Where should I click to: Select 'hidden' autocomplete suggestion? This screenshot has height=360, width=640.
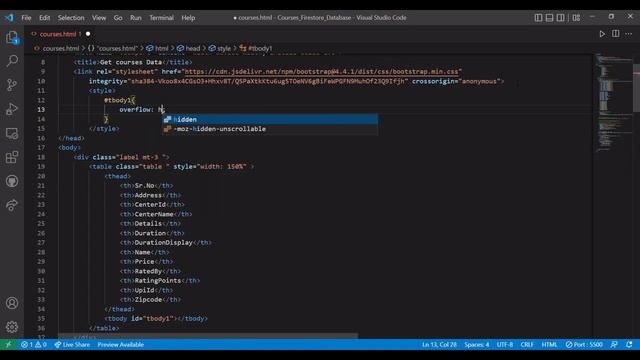(x=270, y=119)
